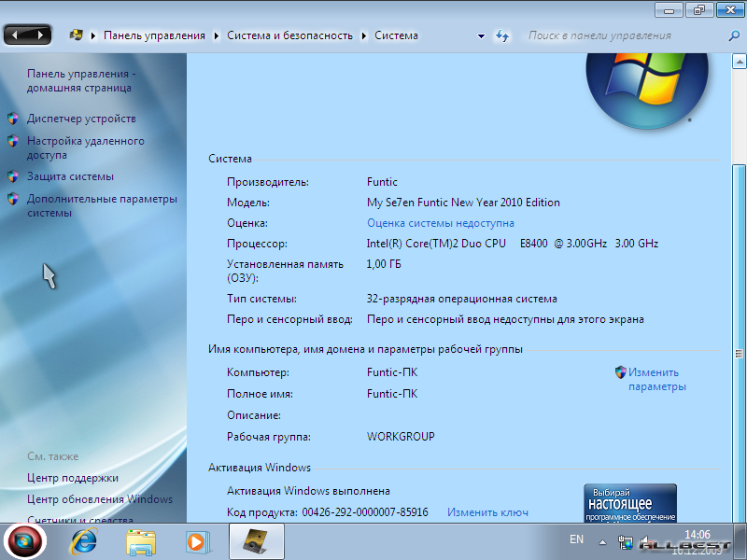Go back using the left navigation arrow
The width and height of the screenshot is (747, 560).
[15, 35]
